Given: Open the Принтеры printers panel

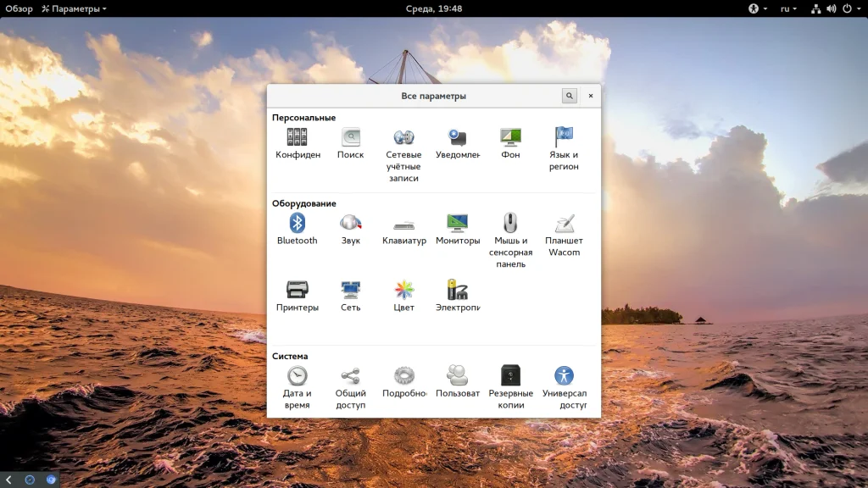Looking at the screenshot, I should click(297, 291).
